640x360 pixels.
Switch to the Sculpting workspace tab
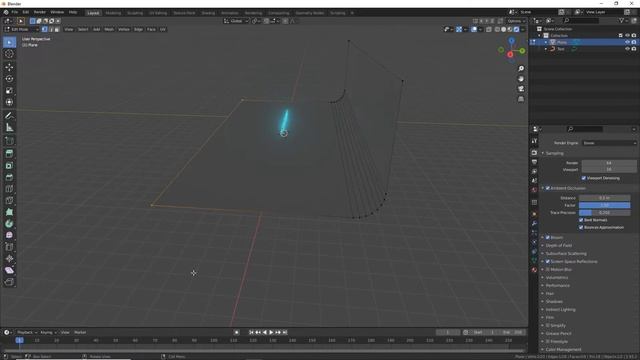click(x=135, y=13)
